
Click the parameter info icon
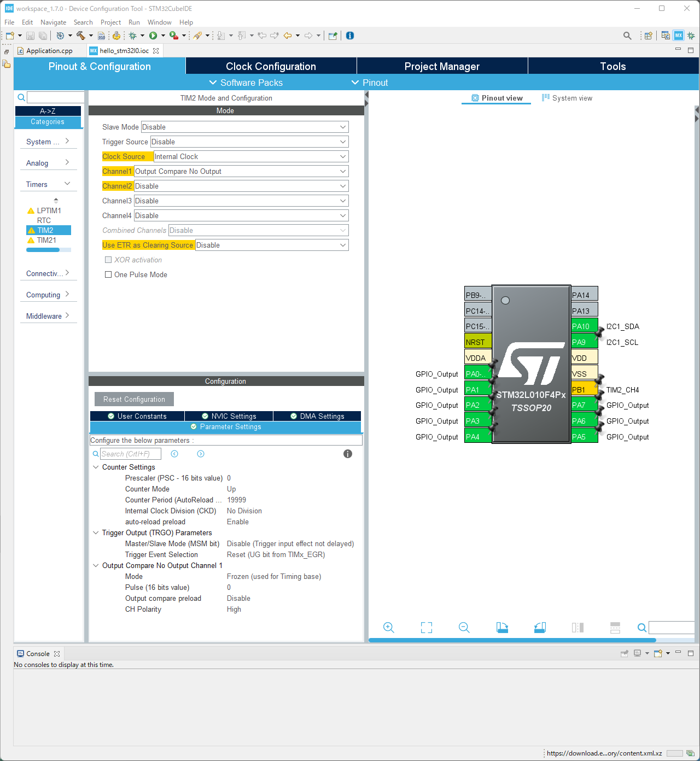click(348, 454)
